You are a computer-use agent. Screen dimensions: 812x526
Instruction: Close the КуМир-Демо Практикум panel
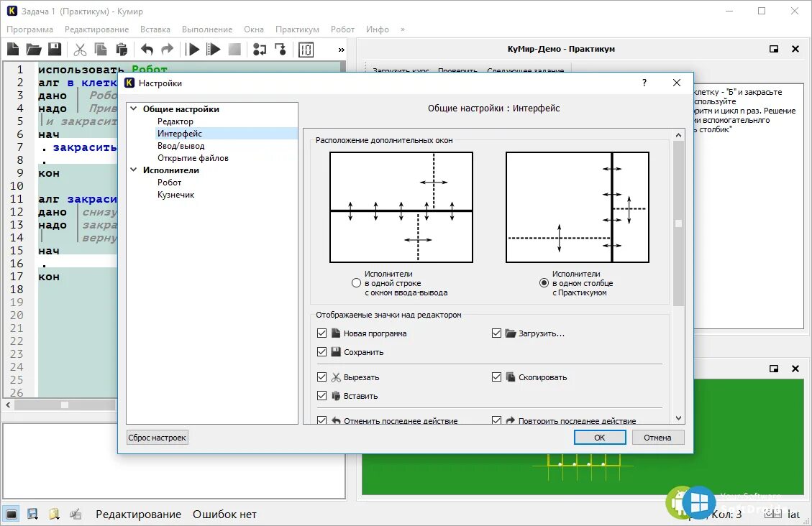(x=795, y=49)
